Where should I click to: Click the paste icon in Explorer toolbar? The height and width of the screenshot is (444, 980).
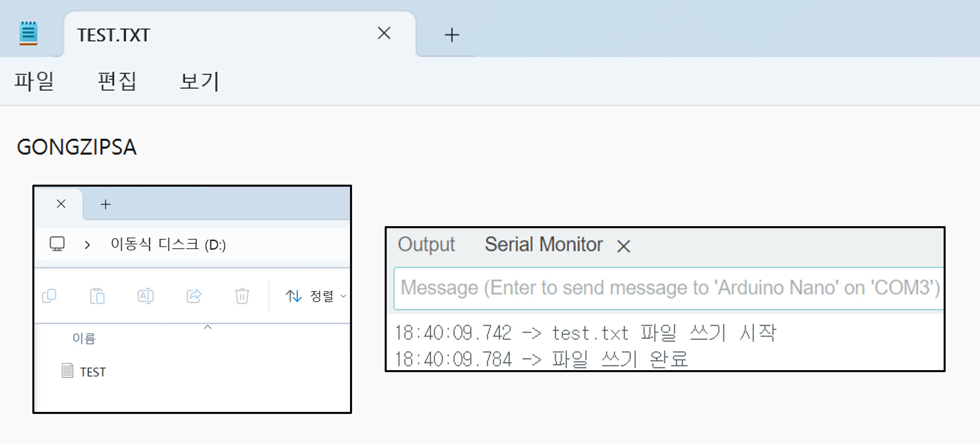tap(97, 296)
